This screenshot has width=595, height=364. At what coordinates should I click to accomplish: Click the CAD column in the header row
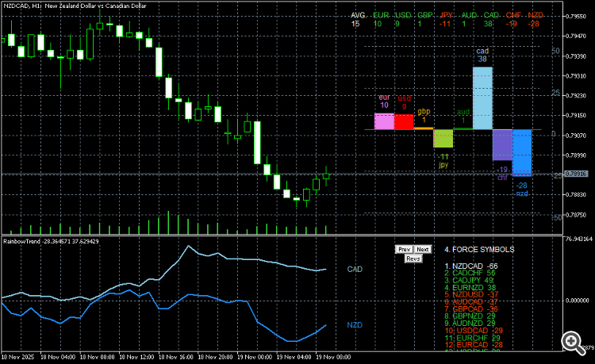[491, 19]
